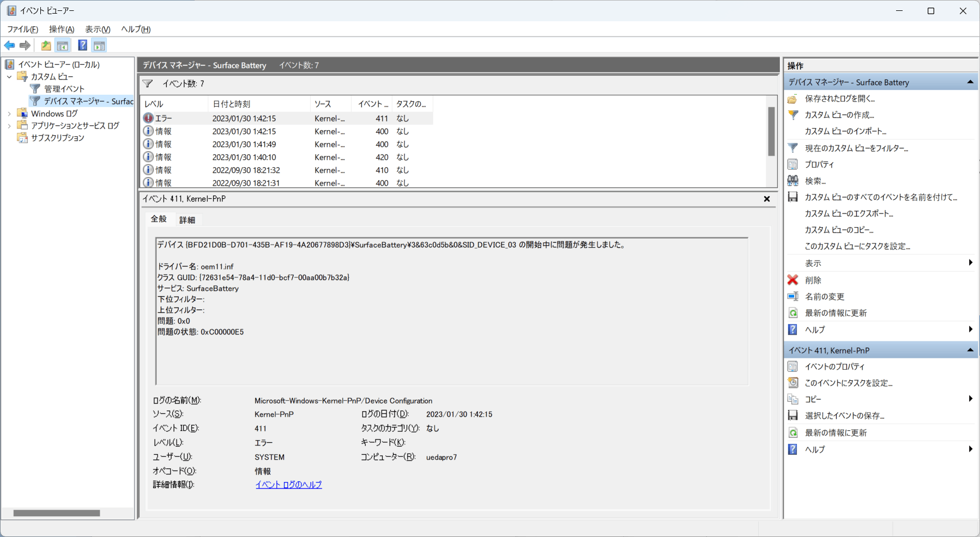
Task: Open the ヘルプ submenu arrow in upper actions
Action: pos(971,329)
